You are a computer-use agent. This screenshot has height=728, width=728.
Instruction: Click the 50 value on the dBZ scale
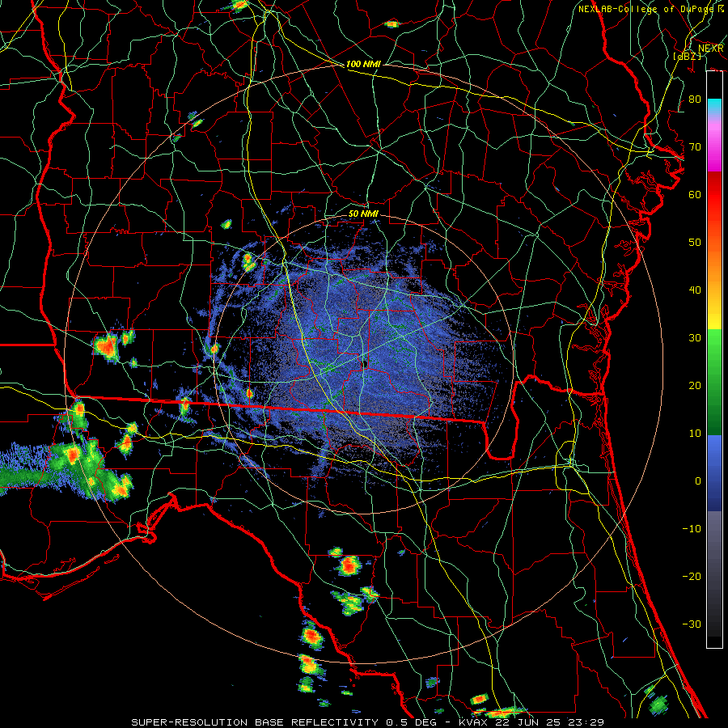695,243
